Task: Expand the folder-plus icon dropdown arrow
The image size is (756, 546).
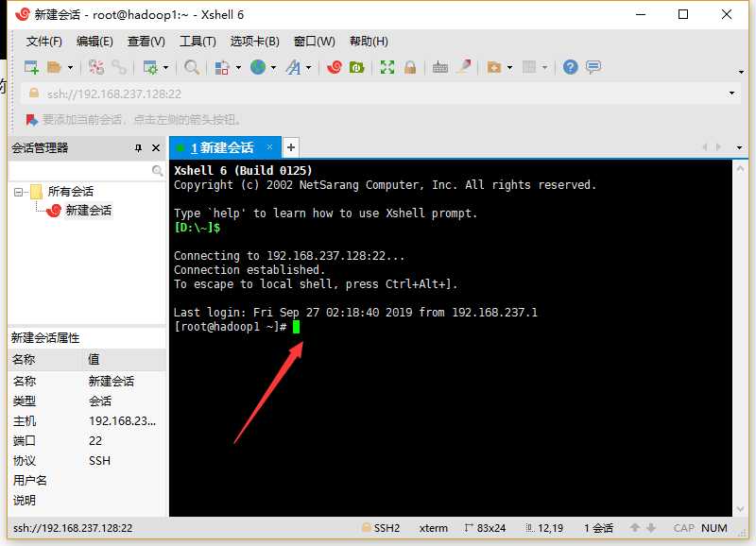Action: [x=509, y=67]
